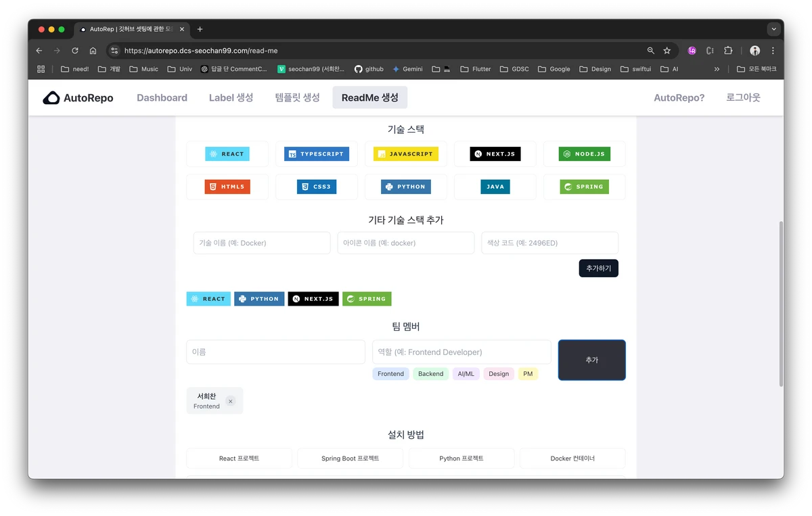Open site information icon in address bar
Viewport: 812px width, 516px height.
(114, 51)
